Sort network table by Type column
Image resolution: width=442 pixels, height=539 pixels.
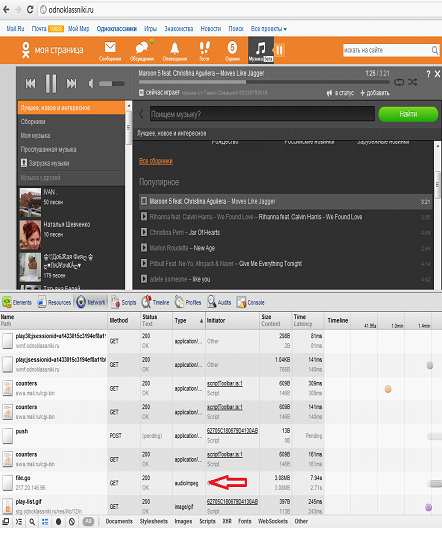[x=189, y=321]
